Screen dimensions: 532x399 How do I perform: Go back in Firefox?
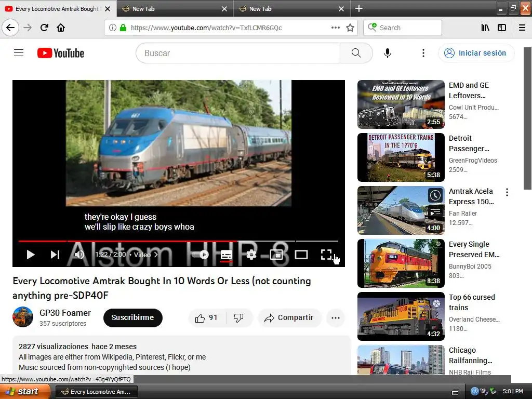[10, 28]
